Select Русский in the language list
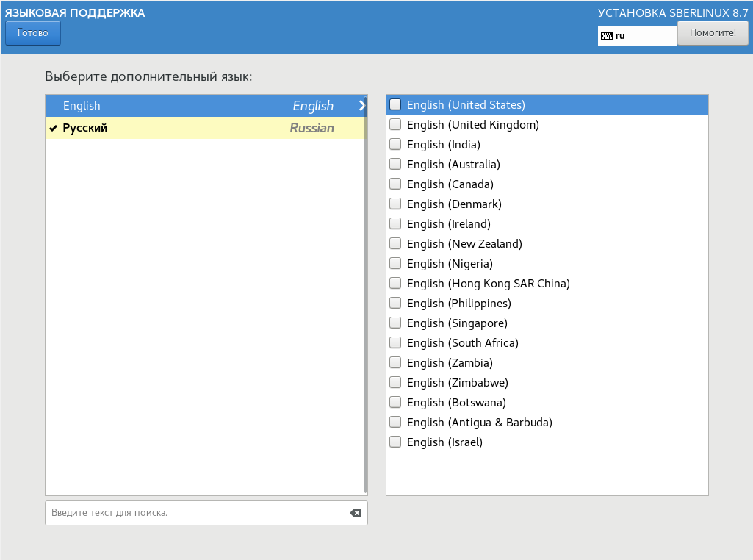The image size is (753, 560). pos(85,128)
